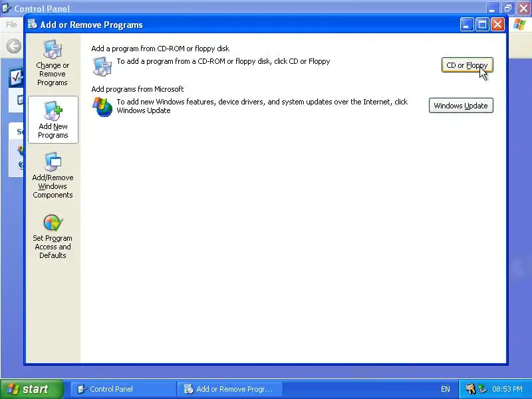Switch to Control Panel taskbar button
Viewport: 532px width, 399px height.
[x=124, y=389]
